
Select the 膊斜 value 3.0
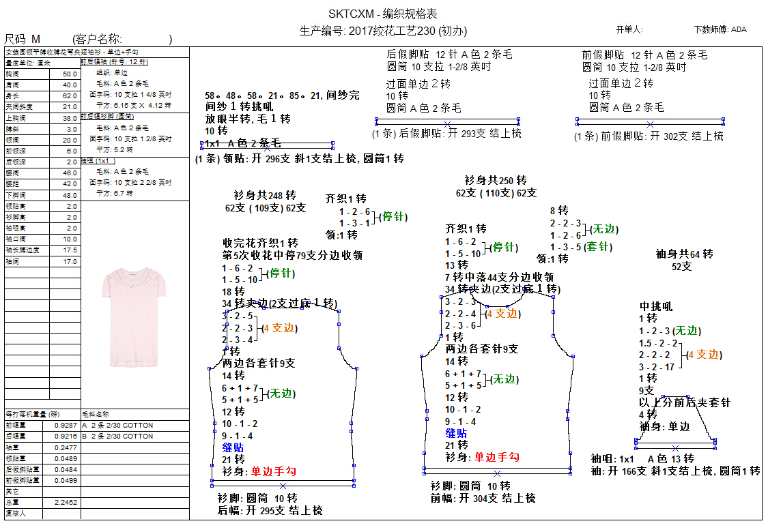[72, 129]
